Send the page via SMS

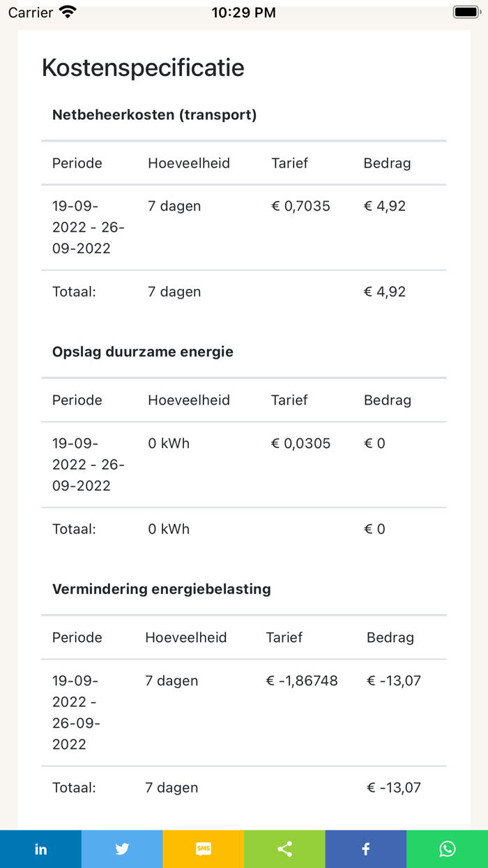pyautogui.click(x=203, y=849)
